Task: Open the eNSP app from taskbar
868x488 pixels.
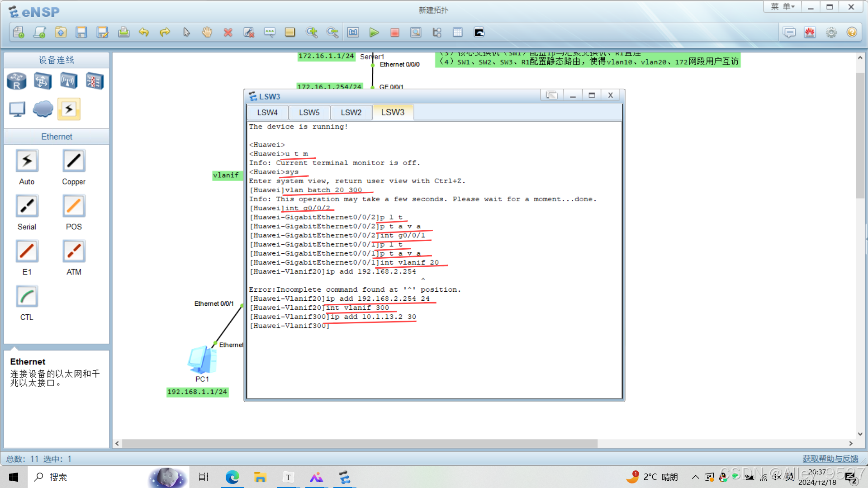Action: tap(345, 477)
